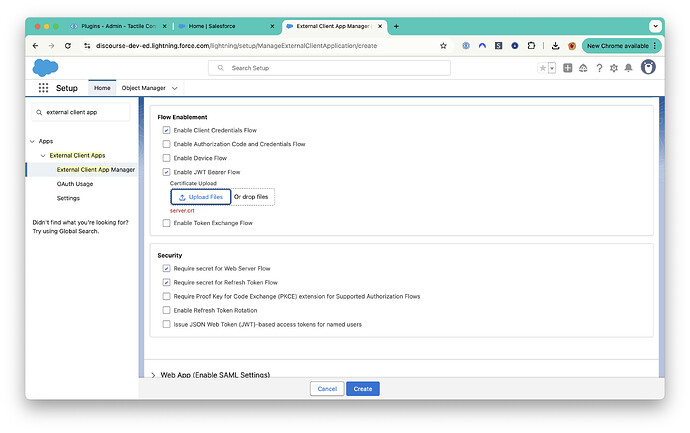The width and height of the screenshot is (690, 433).
Task: Open the Chrome extensions puzzle icon
Action: point(531,45)
